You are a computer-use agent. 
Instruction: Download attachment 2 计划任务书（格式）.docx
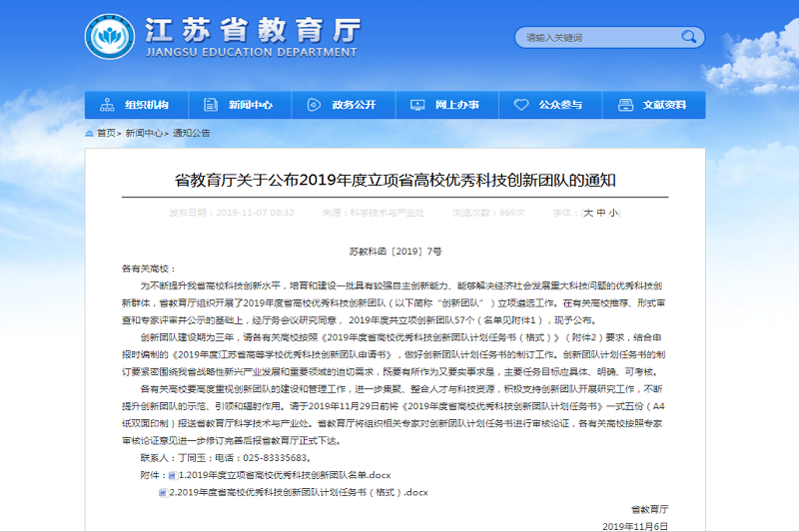coord(302,492)
